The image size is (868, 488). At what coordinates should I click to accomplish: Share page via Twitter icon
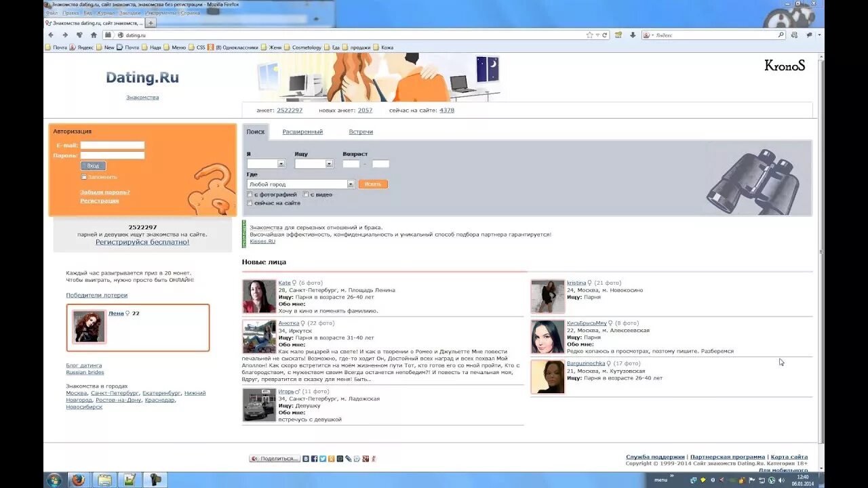(323, 459)
